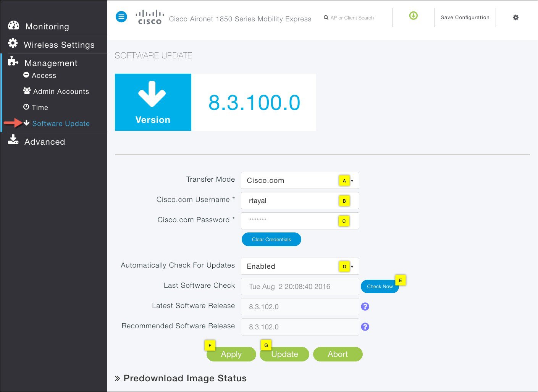
Task: Open the gear settings icon in header
Action: (515, 18)
